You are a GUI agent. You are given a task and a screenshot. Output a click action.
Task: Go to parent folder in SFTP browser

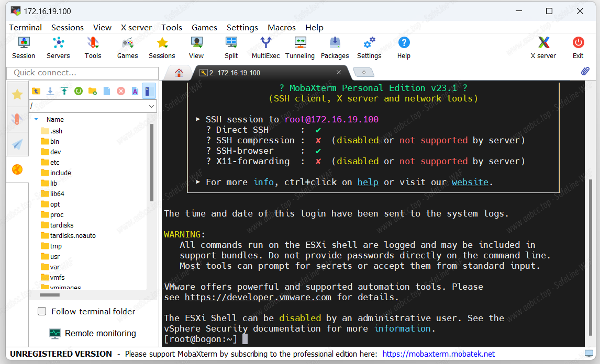point(36,91)
